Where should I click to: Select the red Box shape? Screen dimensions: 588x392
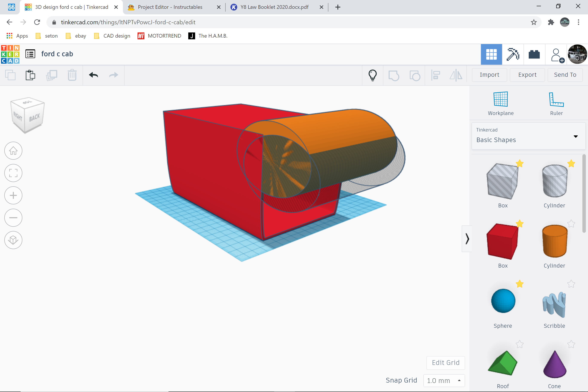[502, 241]
